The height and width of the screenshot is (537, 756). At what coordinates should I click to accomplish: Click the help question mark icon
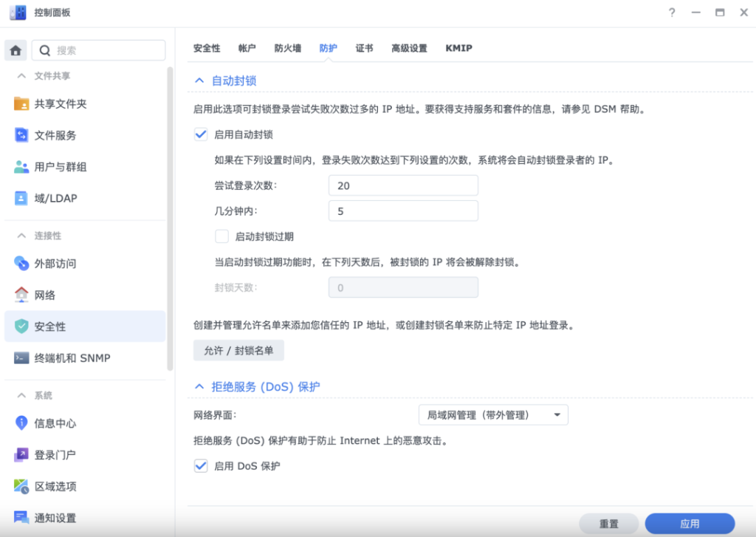click(x=672, y=13)
